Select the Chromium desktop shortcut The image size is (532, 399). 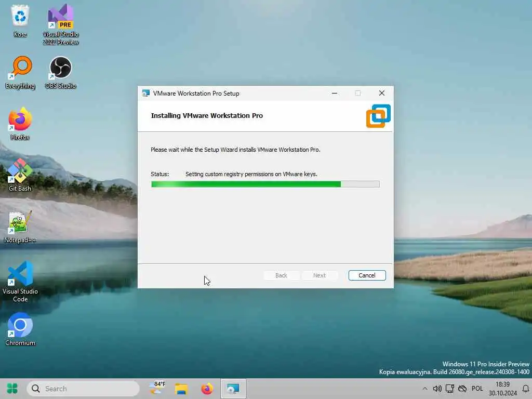coord(20,329)
